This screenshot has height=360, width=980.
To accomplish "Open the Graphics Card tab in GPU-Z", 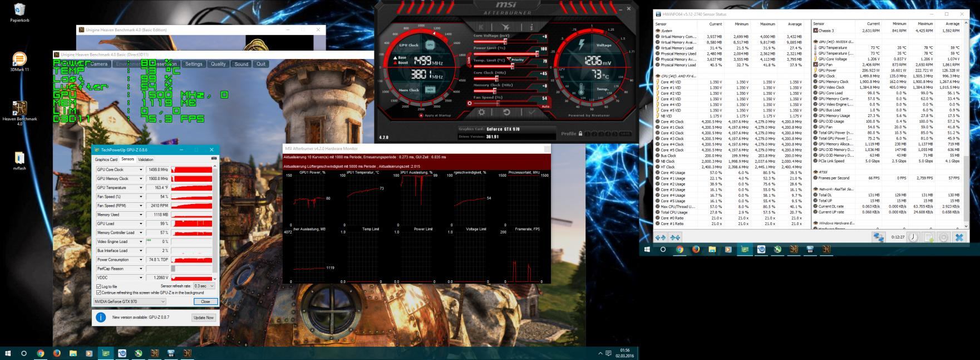I will click(x=106, y=159).
